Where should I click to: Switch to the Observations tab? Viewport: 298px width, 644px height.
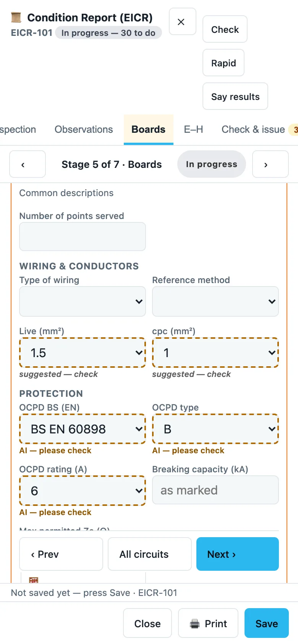[84, 129]
